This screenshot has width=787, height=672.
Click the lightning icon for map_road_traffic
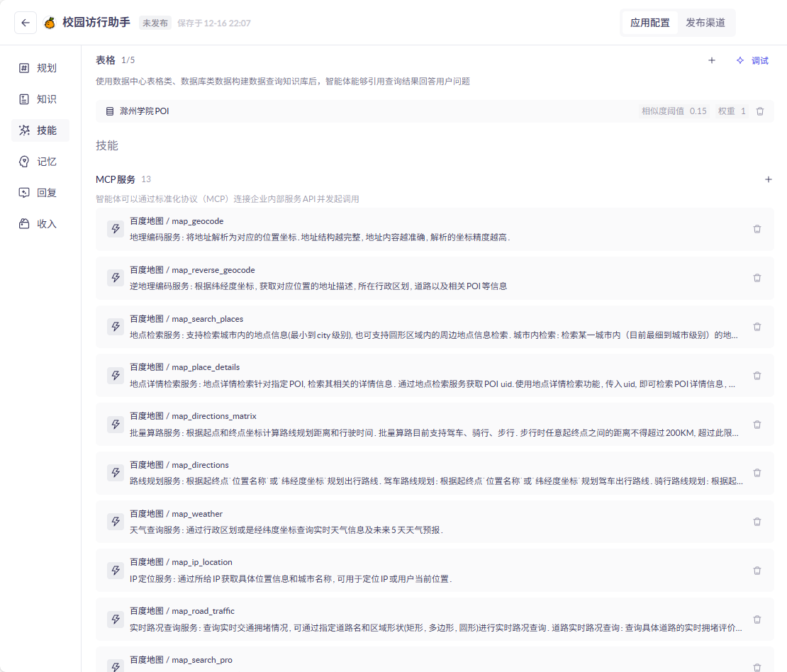coord(116,620)
